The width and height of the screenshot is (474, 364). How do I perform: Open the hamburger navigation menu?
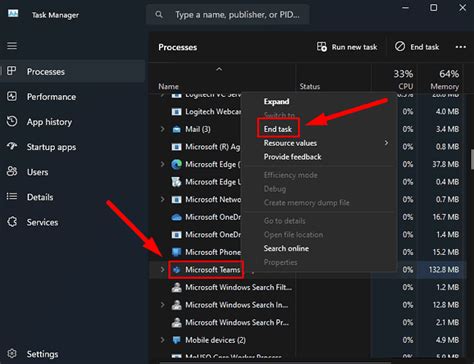[x=12, y=46]
